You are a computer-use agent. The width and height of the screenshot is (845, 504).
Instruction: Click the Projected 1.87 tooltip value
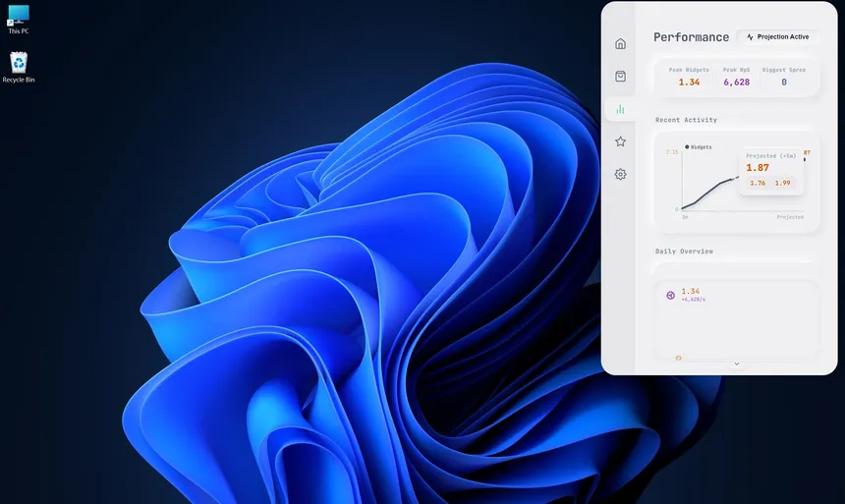[x=758, y=168]
